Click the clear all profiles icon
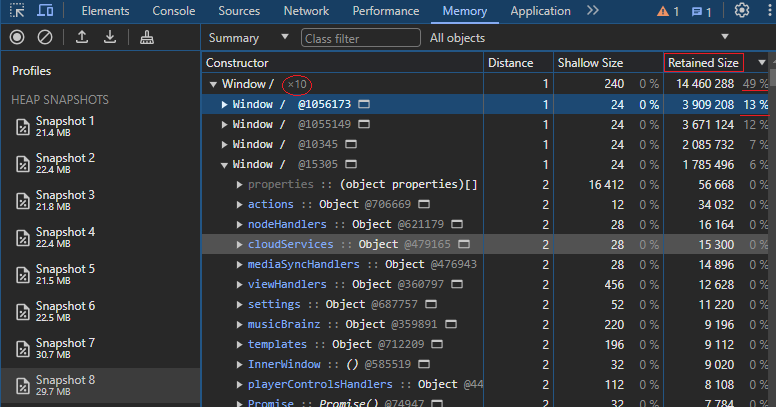This screenshot has height=407, width=776. 45,37
